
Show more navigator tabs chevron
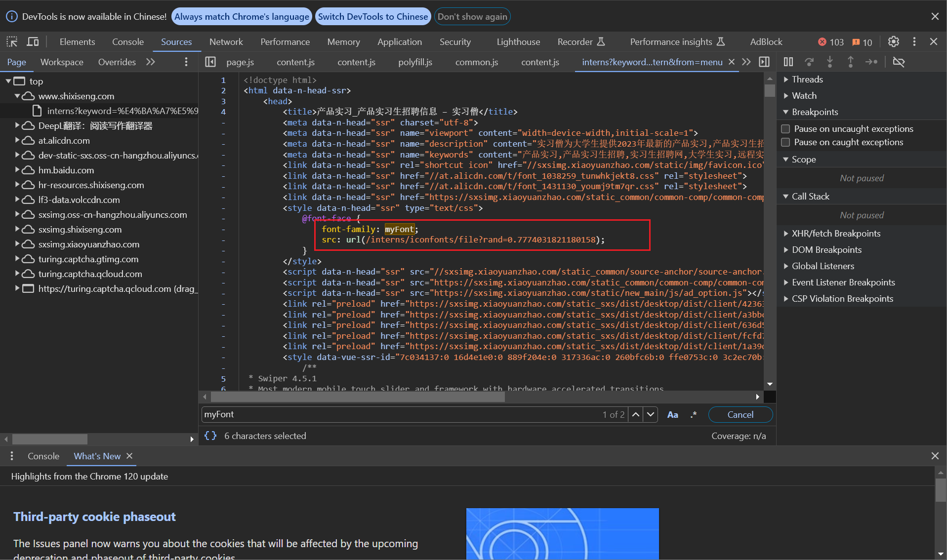(x=151, y=62)
